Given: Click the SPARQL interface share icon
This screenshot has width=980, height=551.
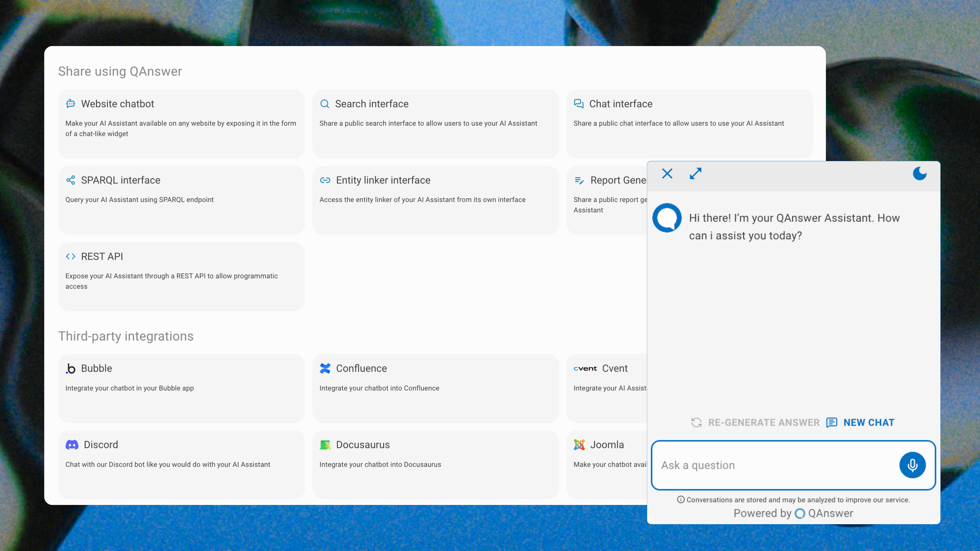Looking at the screenshot, I should point(71,180).
